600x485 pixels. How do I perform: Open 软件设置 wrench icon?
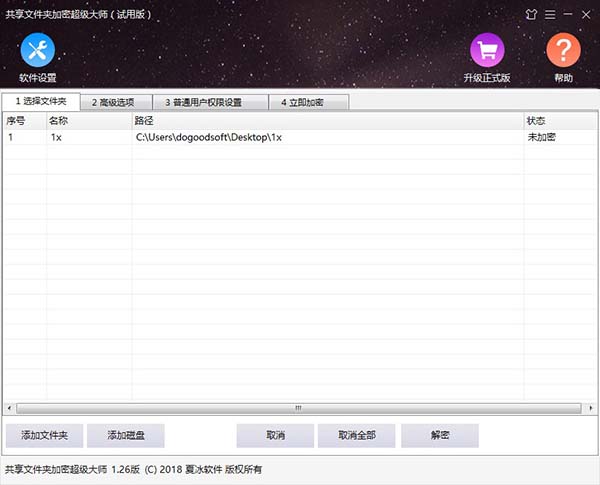pos(37,50)
